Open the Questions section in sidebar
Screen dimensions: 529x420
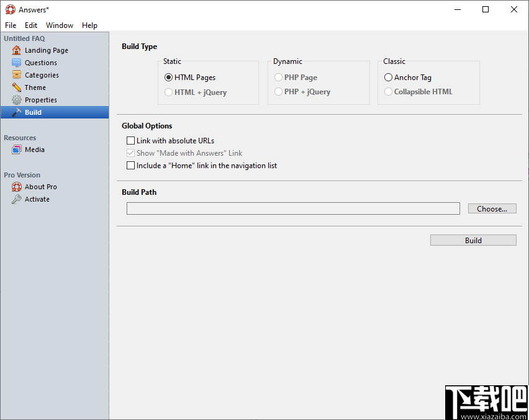coord(55,63)
